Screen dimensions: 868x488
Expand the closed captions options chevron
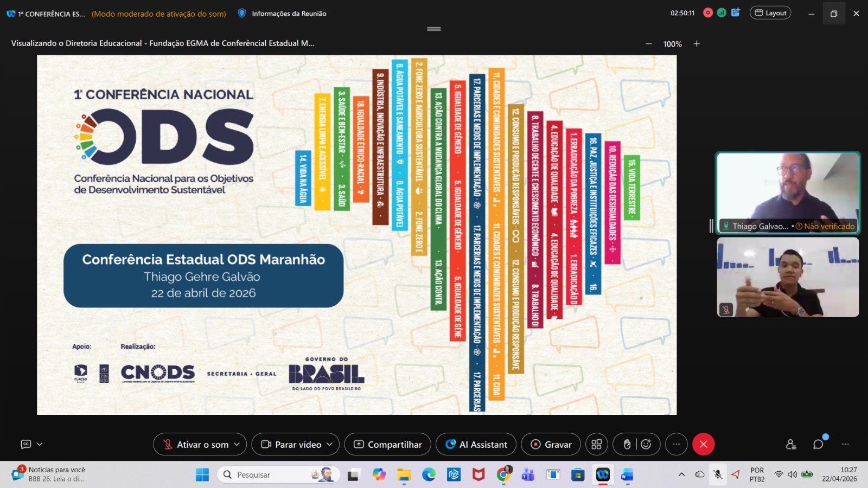(40, 444)
